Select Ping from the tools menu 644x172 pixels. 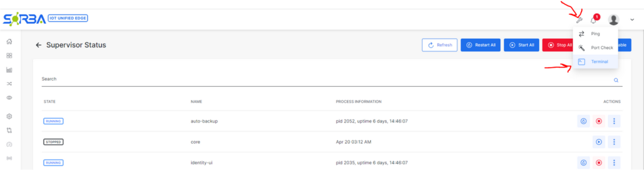595,34
